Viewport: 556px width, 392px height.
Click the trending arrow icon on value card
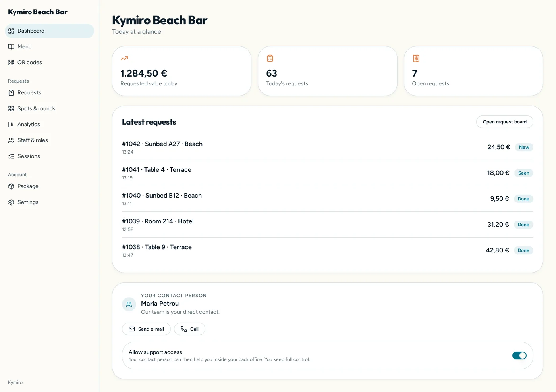tap(124, 58)
